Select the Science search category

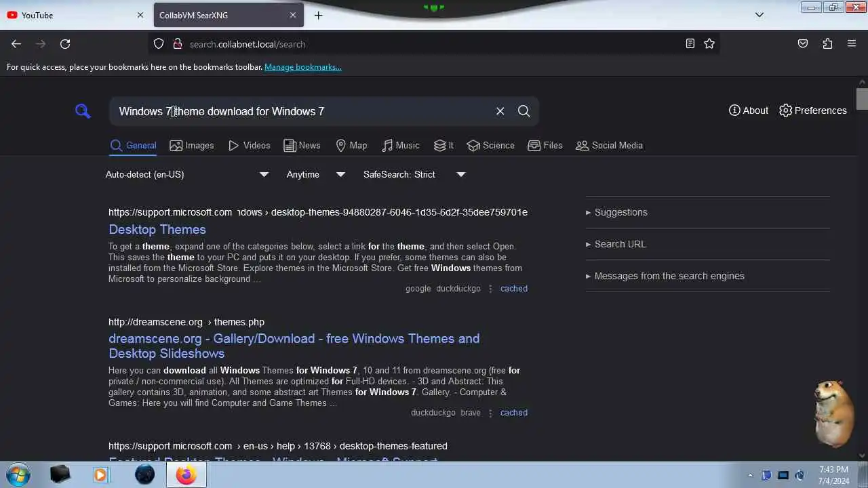[x=490, y=145]
